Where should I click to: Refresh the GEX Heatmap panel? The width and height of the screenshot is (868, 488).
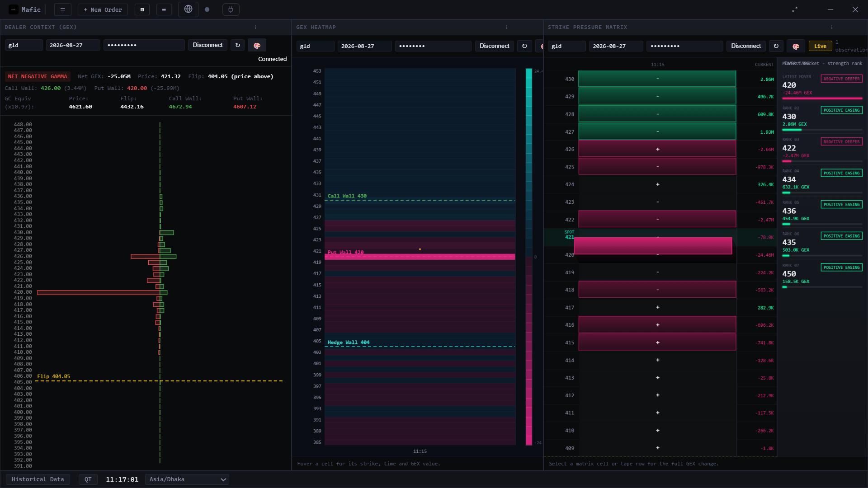tap(524, 46)
